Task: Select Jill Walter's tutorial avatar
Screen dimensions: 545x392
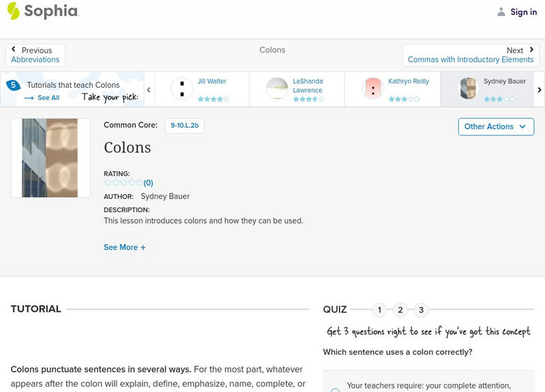Action: point(182,88)
